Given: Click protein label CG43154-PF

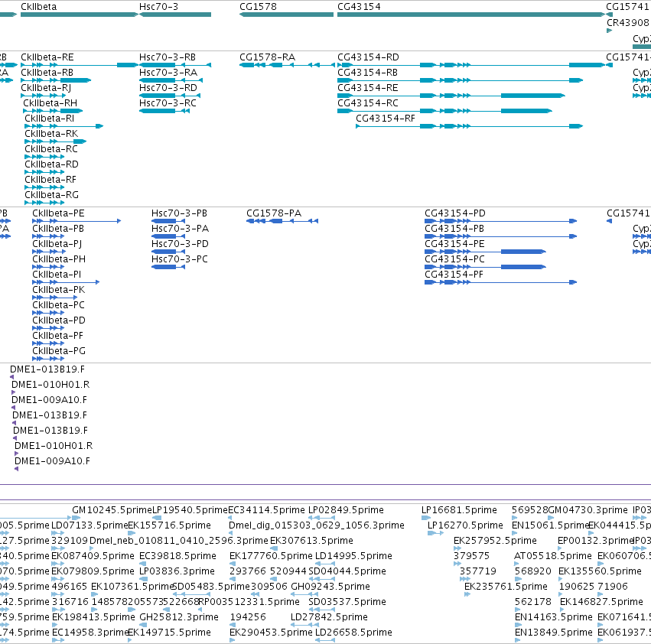Looking at the screenshot, I should [x=454, y=275].
